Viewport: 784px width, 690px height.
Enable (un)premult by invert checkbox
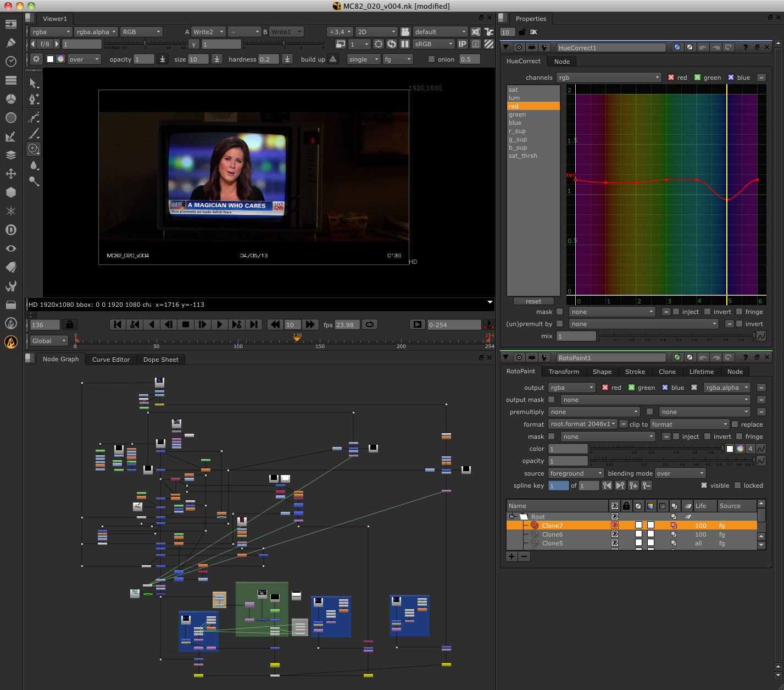pyautogui.click(x=739, y=324)
